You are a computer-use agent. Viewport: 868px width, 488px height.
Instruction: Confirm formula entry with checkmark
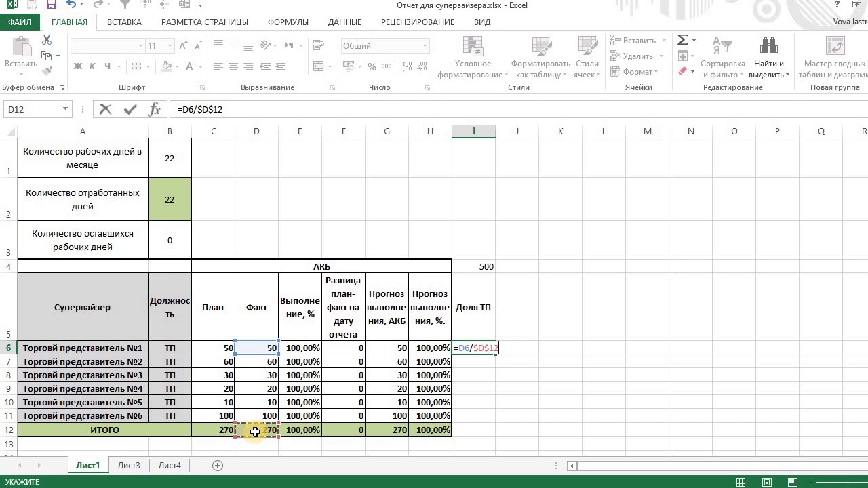point(130,109)
